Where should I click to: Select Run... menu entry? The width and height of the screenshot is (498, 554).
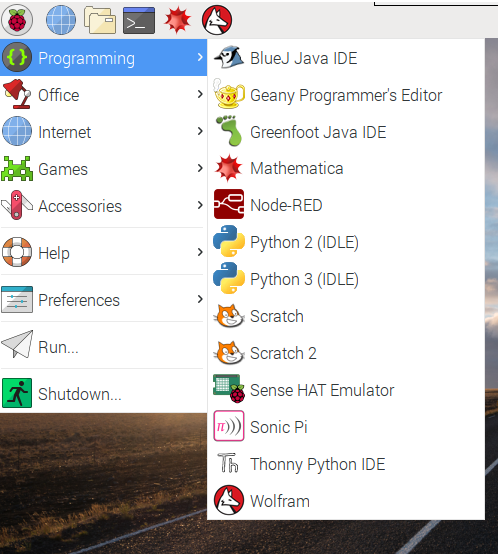103,346
